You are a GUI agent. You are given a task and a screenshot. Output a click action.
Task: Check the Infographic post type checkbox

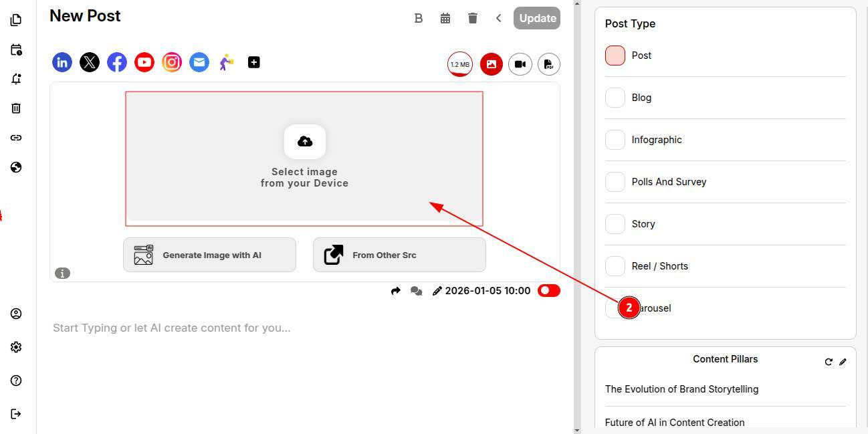pyautogui.click(x=615, y=140)
